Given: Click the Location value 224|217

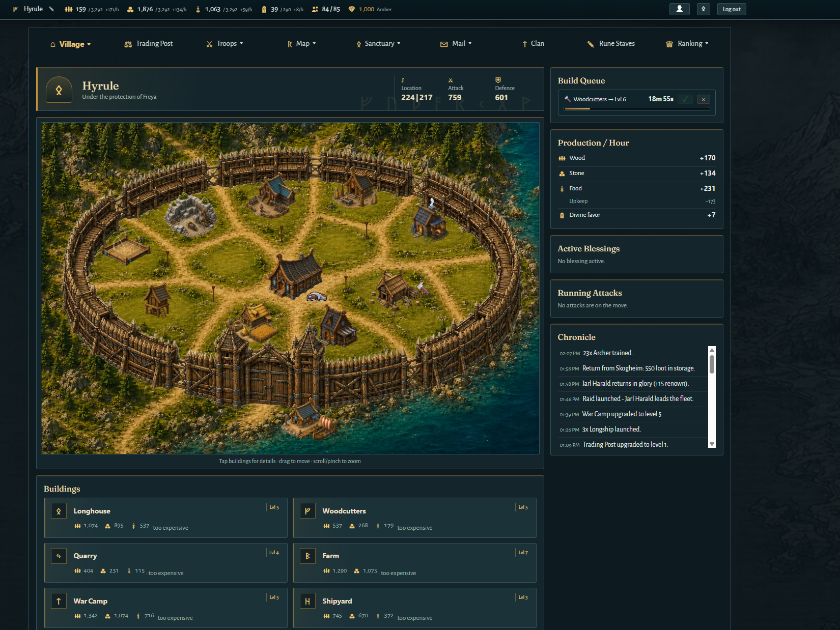Looking at the screenshot, I should (416, 98).
